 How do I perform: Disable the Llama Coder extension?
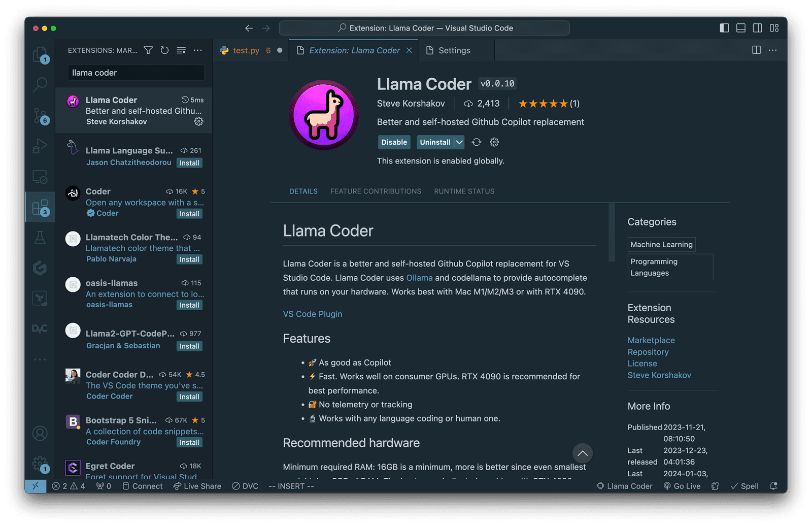click(394, 142)
